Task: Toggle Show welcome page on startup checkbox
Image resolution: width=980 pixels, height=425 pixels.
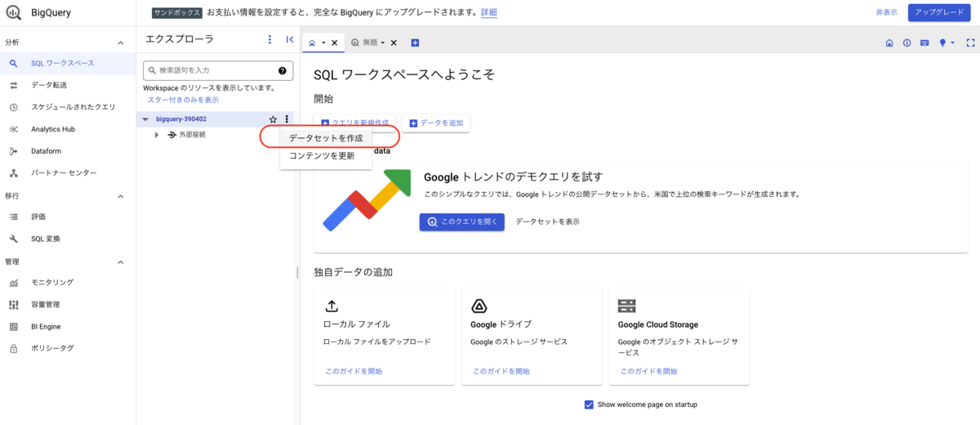Action: [x=589, y=405]
